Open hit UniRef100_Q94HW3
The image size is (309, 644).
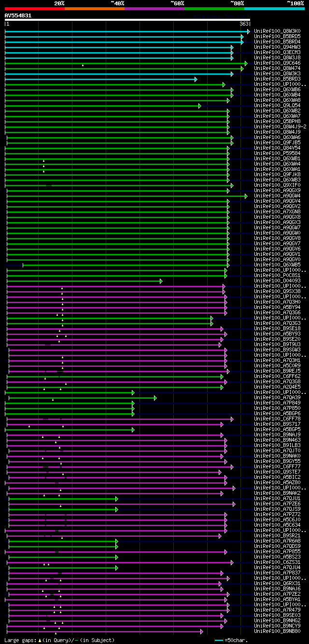point(278,47)
